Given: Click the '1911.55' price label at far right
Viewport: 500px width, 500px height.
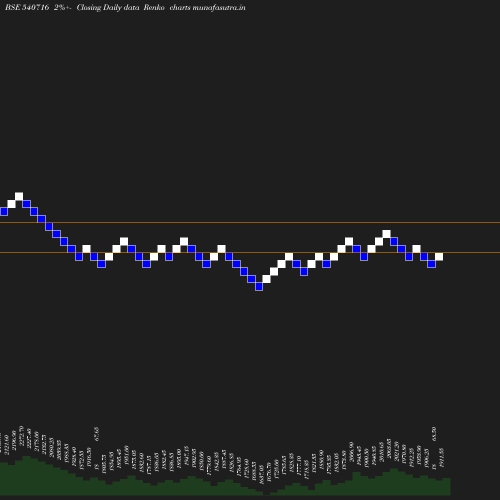Looking at the screenshot, I should 442,458.
